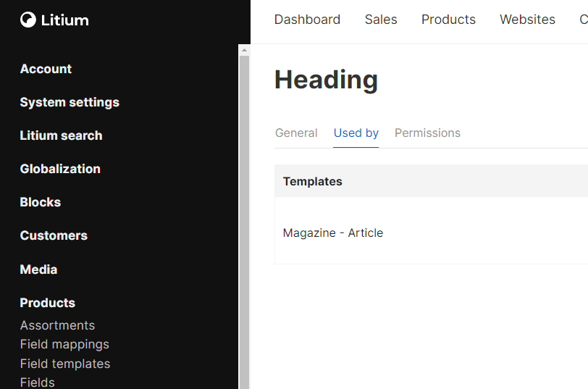Screen dimensions: 588x389
Task: Open Litium search settings section
Action: tap(61, 135)
